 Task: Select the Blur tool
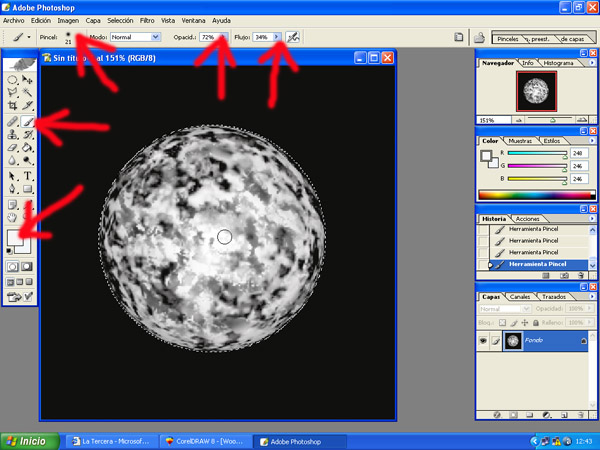[12, 160]
